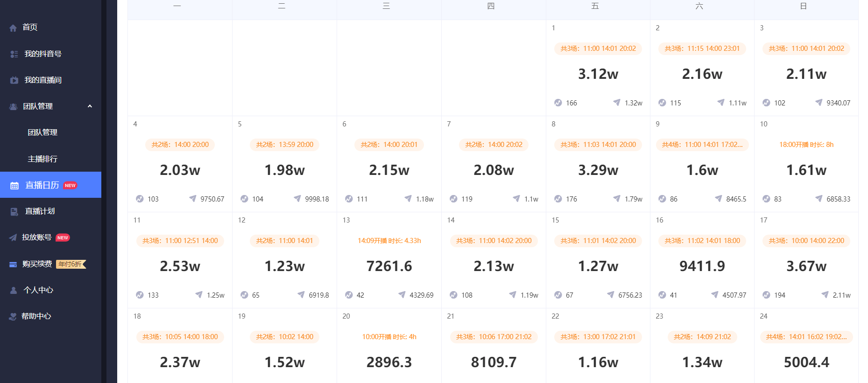Select 直播日历 in the sidebar
Screen dimensions: 868x383
coord(50,185)
